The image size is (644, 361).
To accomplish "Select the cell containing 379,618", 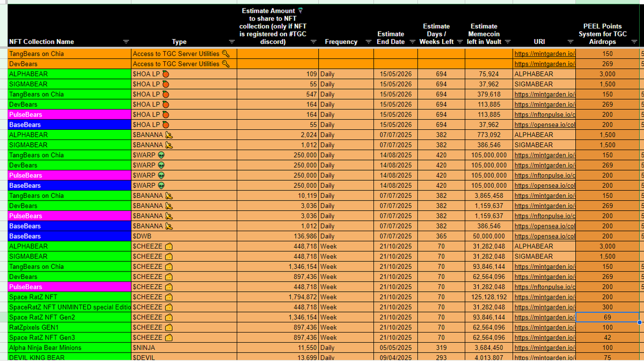I will click(x=489, y=94).
